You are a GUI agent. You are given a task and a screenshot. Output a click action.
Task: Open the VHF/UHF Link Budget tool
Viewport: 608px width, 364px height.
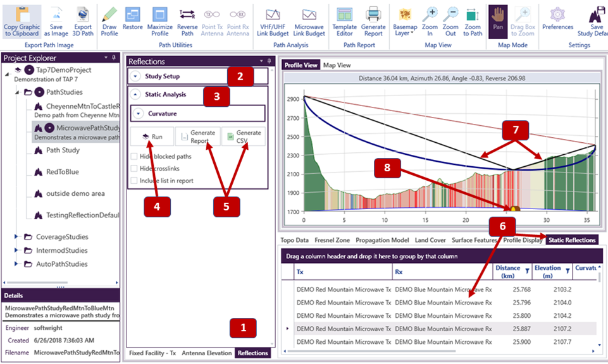[273, 14]
